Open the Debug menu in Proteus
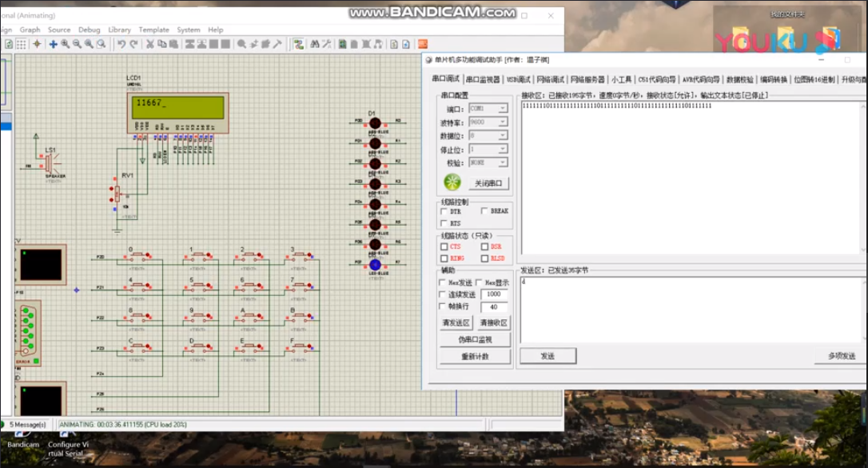Image resolution: width=868 pixels, height=468 pixels. 90,30
